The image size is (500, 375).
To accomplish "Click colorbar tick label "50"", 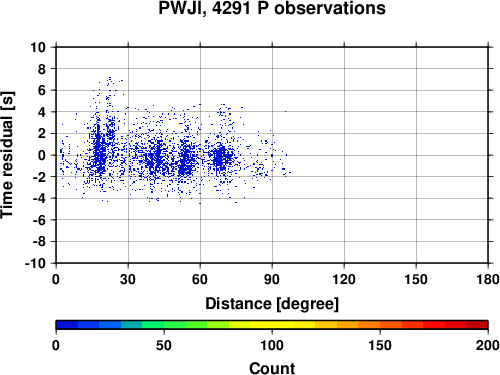I will click(164, 345).
